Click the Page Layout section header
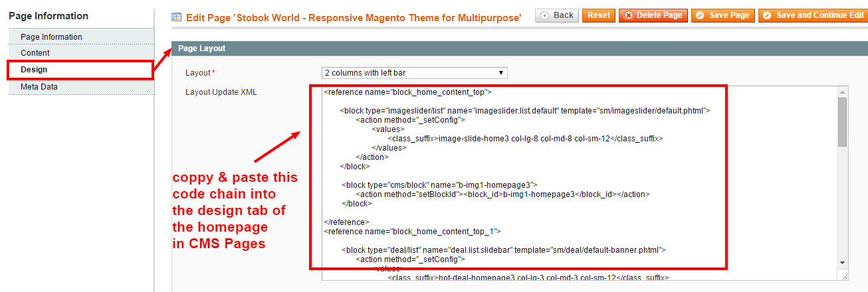This screenshot has height=292, width=868. point(520,48)
